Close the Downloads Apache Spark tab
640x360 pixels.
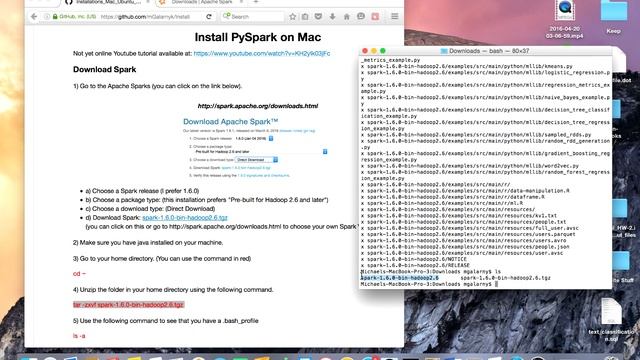241,2
